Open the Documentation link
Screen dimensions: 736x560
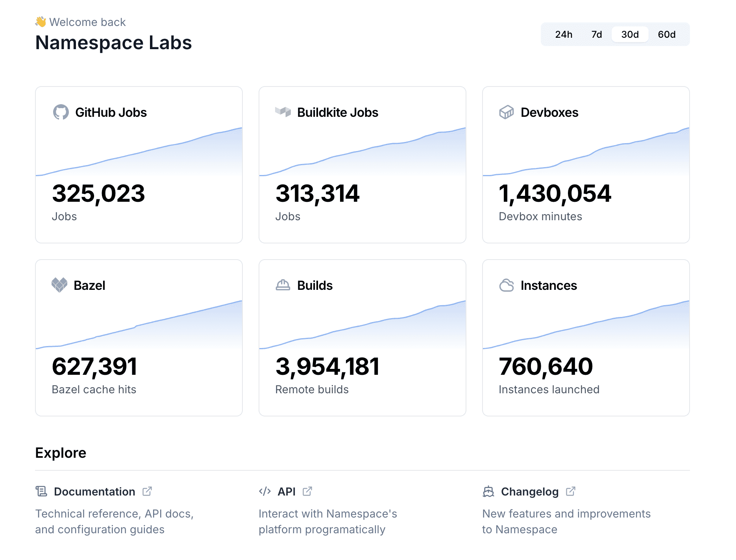(94, 492)
